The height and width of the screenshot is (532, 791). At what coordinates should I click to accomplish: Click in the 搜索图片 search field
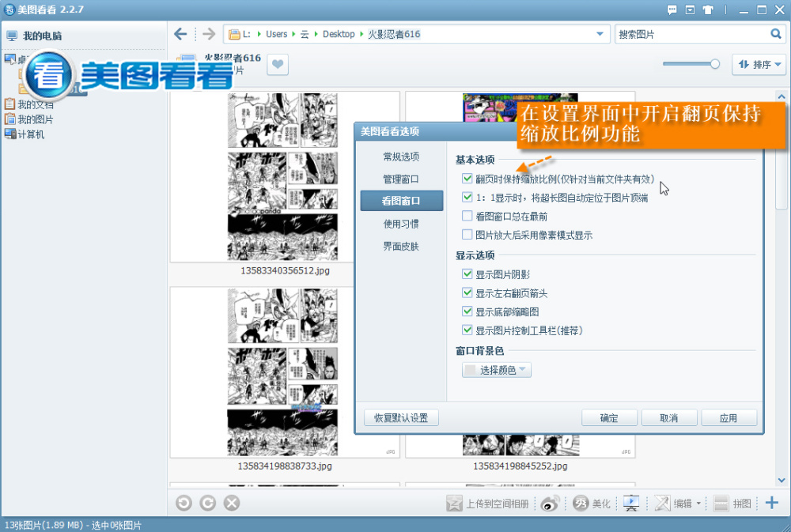point(691,34)
